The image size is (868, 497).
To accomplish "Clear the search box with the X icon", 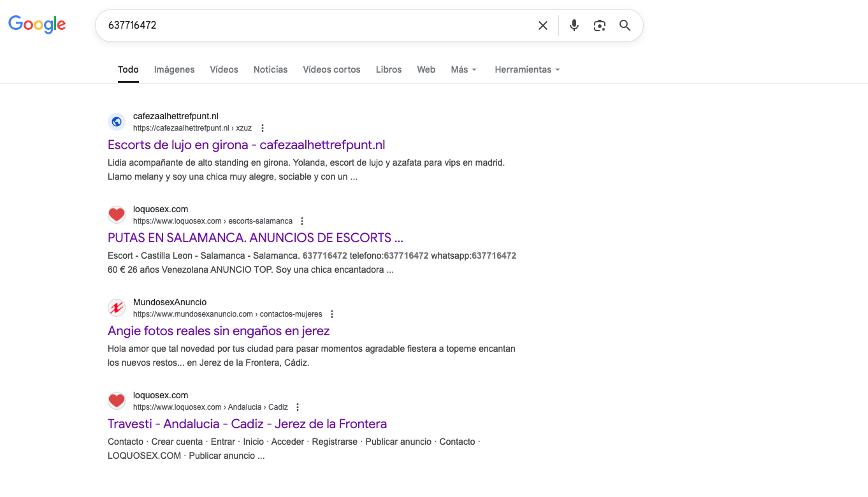I will click(543, 25).
